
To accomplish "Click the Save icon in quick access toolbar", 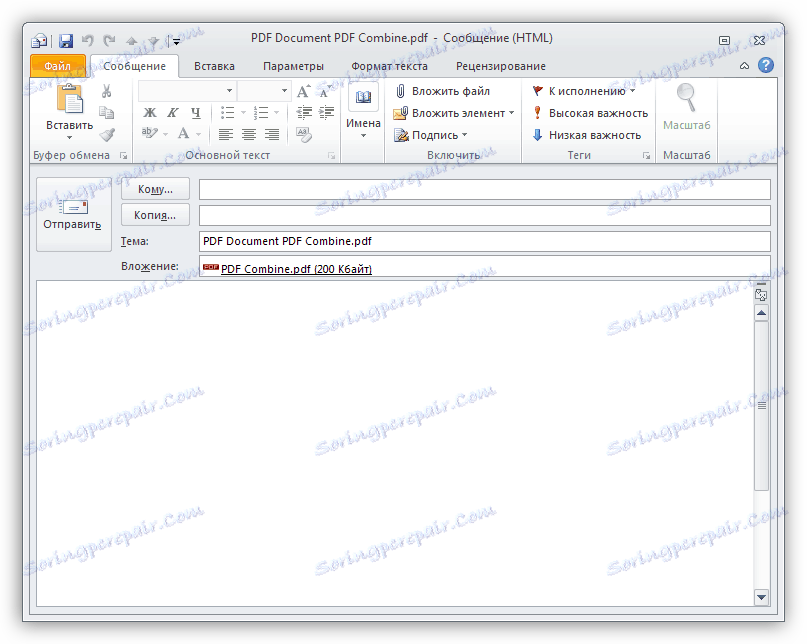I will point(65,38).
